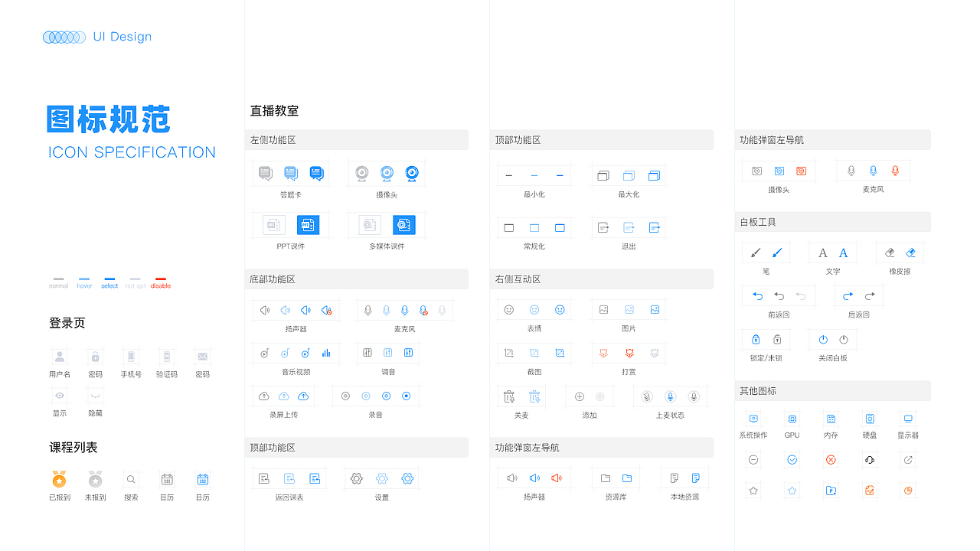Click the 返回课表 return button icon

coord(289,478)
